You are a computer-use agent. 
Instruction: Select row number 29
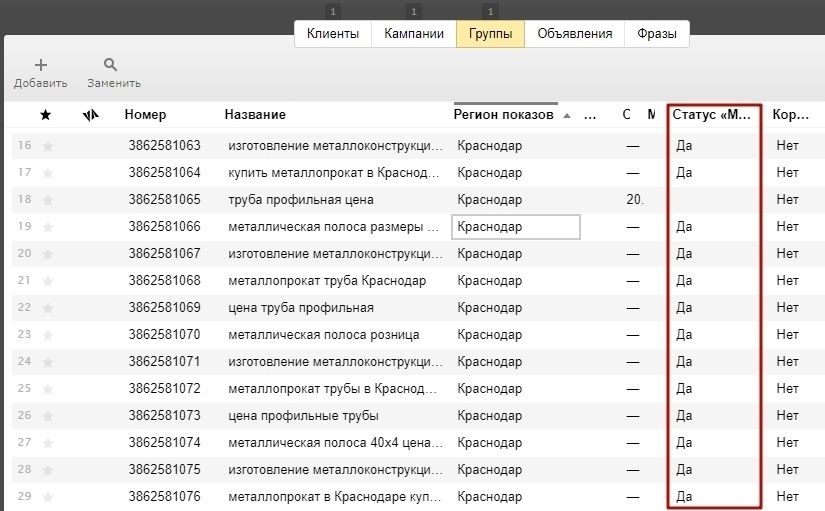click(x=24, y=496)
